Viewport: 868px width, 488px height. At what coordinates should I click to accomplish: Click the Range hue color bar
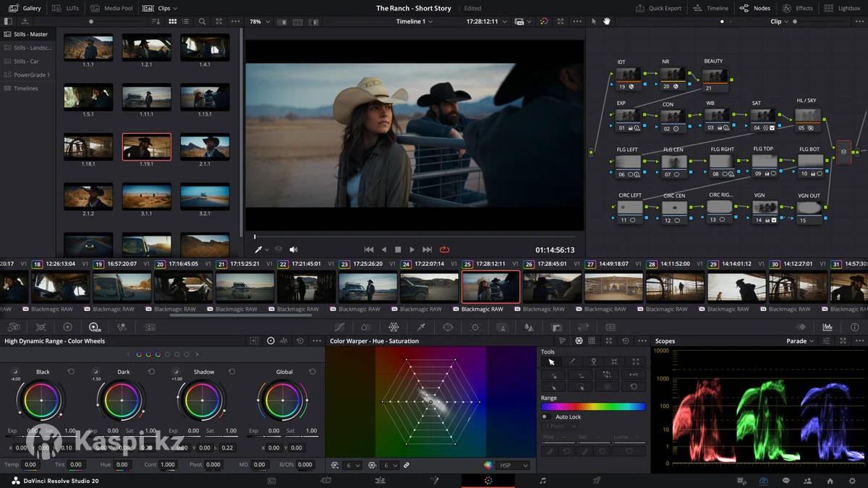point(593,406)
